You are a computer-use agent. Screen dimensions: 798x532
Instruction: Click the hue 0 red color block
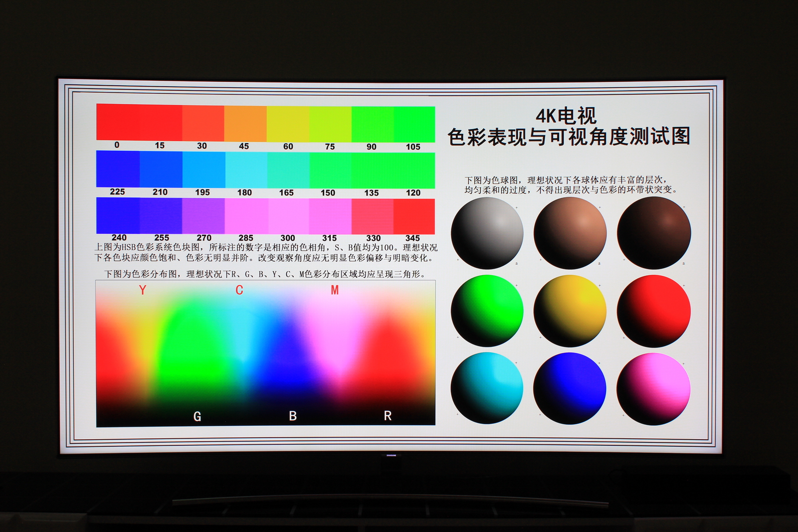(x=117, y=123)
